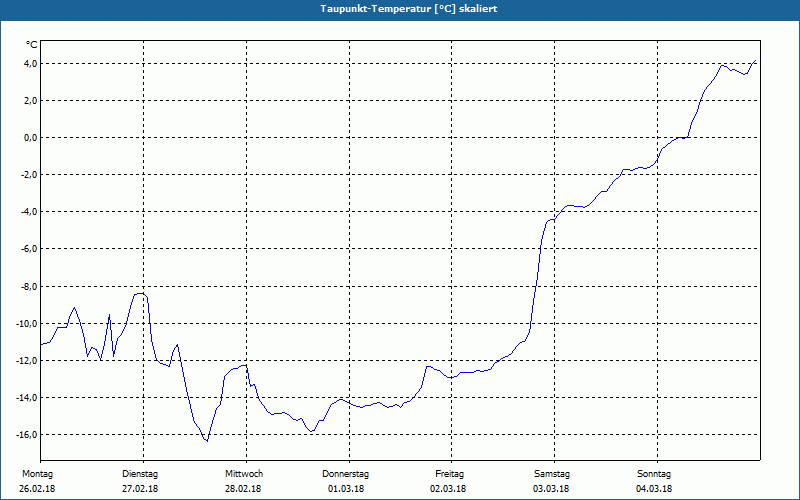Click the date 03.03.18
The width and height of the screenshot is (800, 500).
pyautogui.click(x=551, y=489)
